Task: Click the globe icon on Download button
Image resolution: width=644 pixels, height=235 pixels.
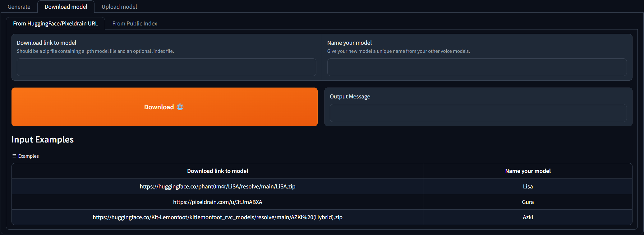Action: coord(180,107)
